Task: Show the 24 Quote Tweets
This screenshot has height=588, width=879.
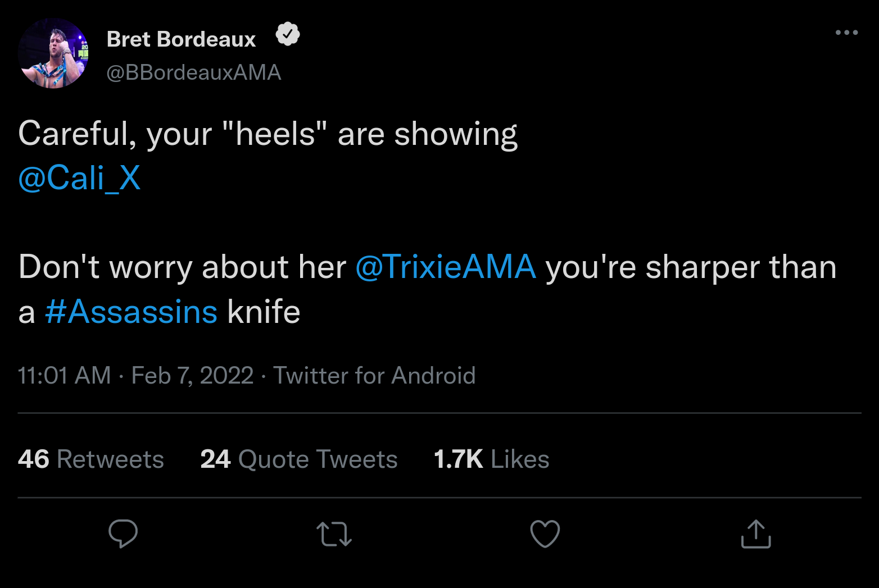Action: (299, 459)
